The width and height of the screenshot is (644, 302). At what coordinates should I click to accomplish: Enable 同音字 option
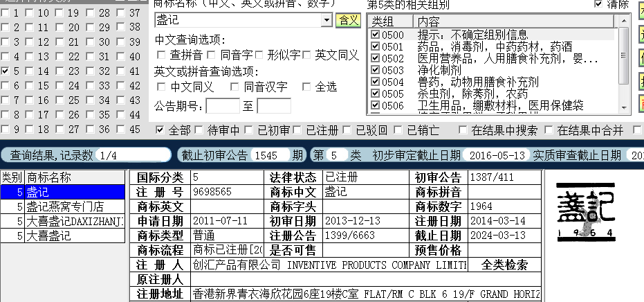coord(211,55)
